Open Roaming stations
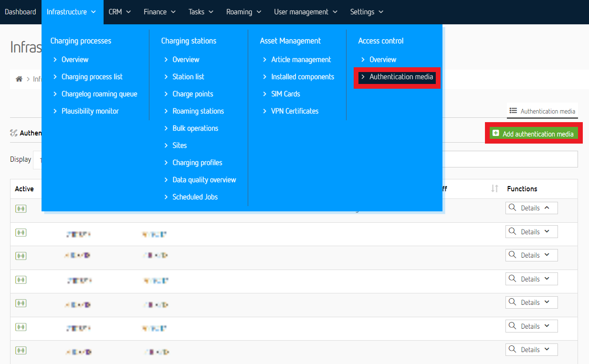 point(198,111)
